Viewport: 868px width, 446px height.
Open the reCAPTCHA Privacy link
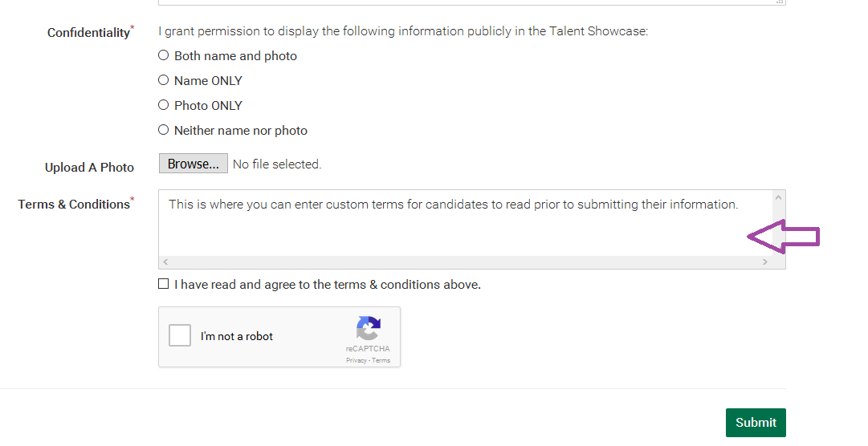[357, 360]
